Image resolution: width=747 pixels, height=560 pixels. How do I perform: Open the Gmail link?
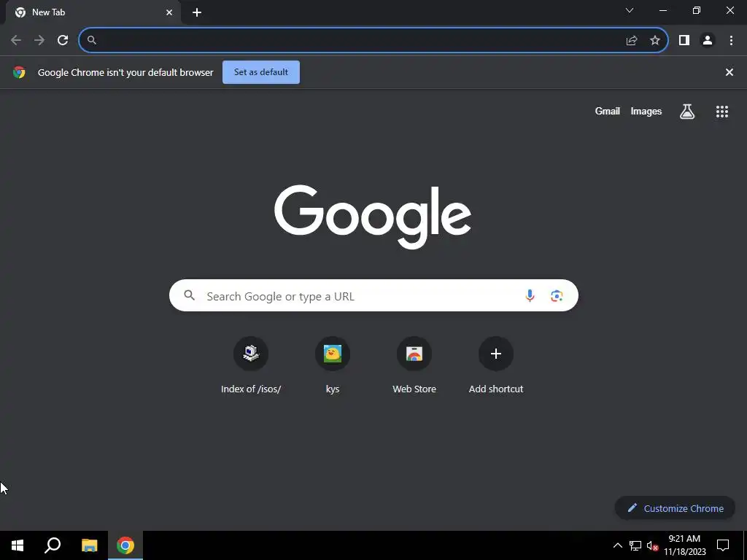tap(608, 111)
